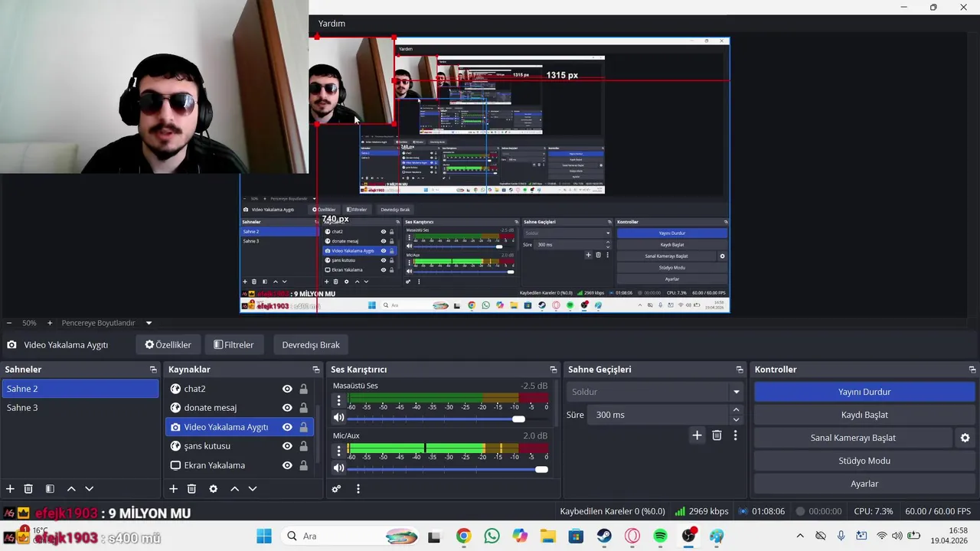Move the source down using the Kaynaklar down arrow

[252, 489]
